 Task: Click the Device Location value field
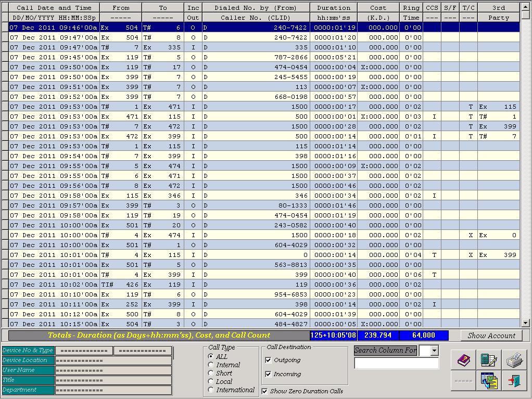[113, 361]
